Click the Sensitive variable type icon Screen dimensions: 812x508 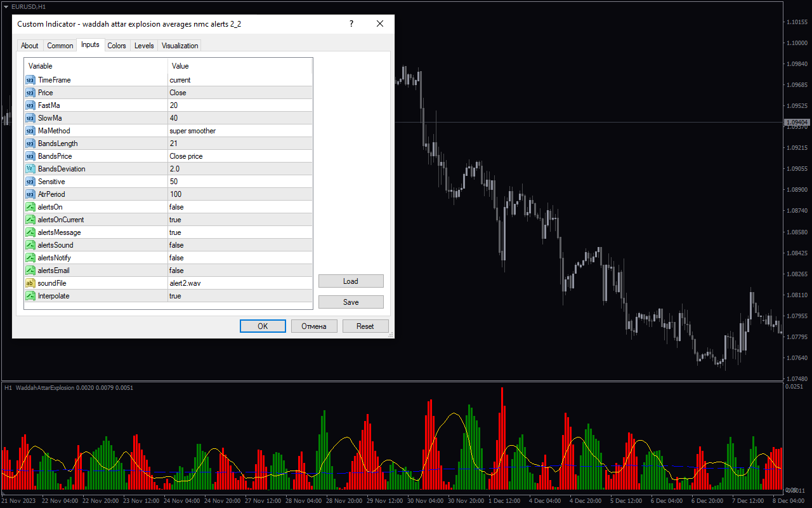coord(30,182)
